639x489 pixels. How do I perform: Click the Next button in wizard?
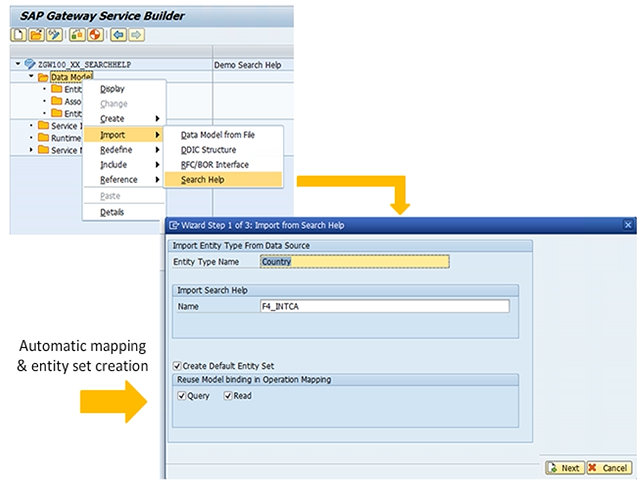point(564,467)
